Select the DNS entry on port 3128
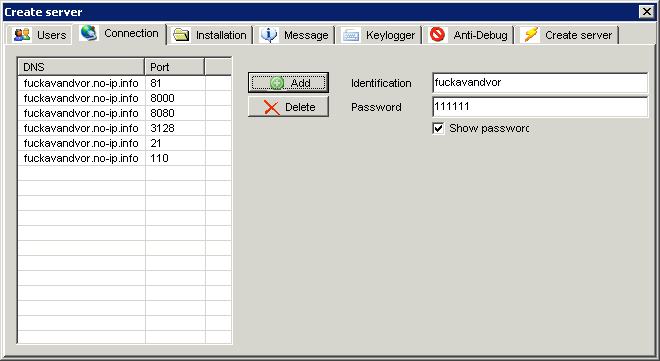 coord(81,128)
